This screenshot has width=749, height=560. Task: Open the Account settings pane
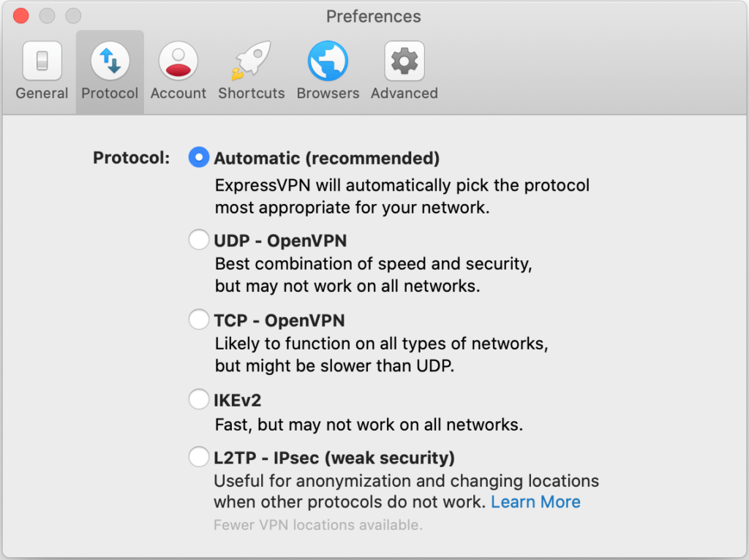pyautogui.click(x=178, y=69)
